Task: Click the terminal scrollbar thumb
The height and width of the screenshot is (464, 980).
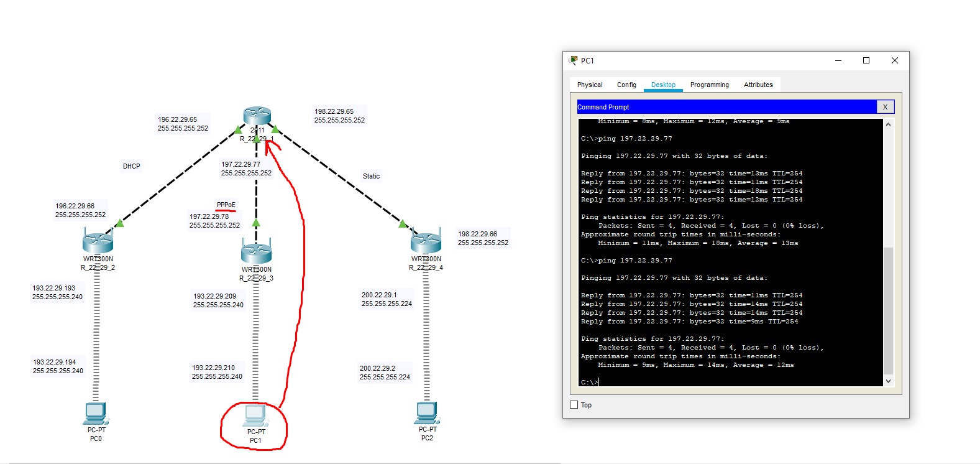Action: tap(888, 311)
